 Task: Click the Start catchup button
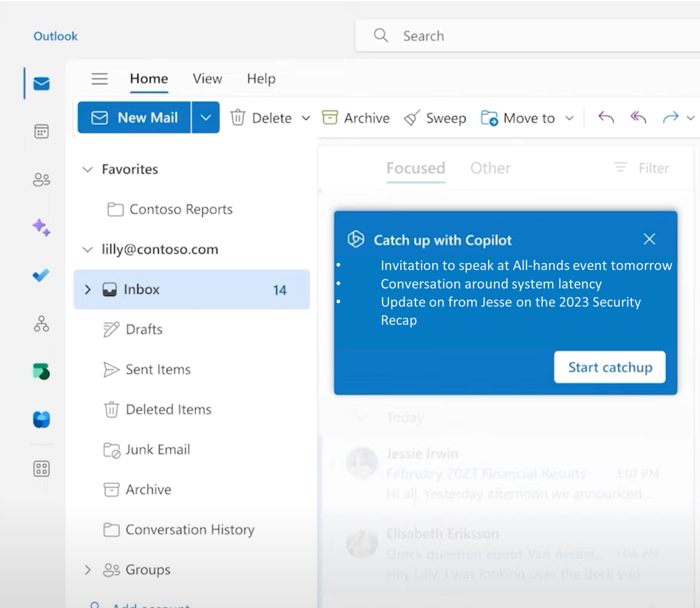click(x=610, y=367)
